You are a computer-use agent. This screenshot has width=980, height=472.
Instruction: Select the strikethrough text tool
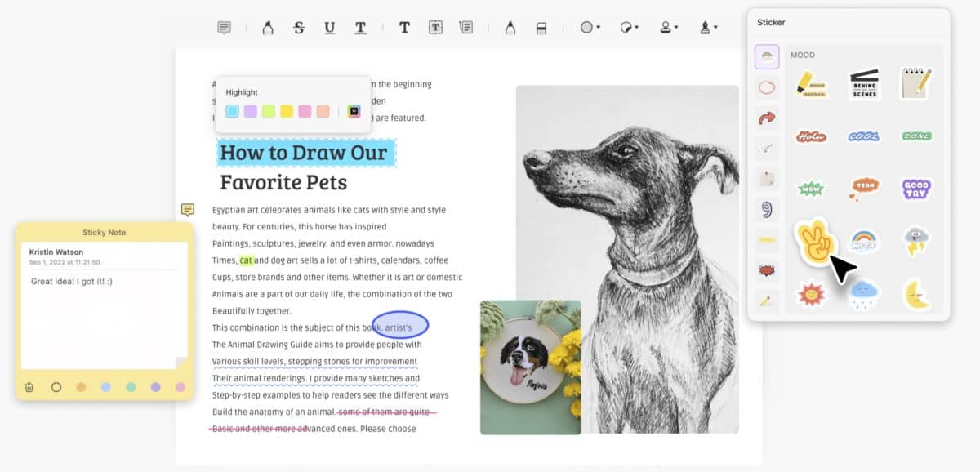coord(299,28)
